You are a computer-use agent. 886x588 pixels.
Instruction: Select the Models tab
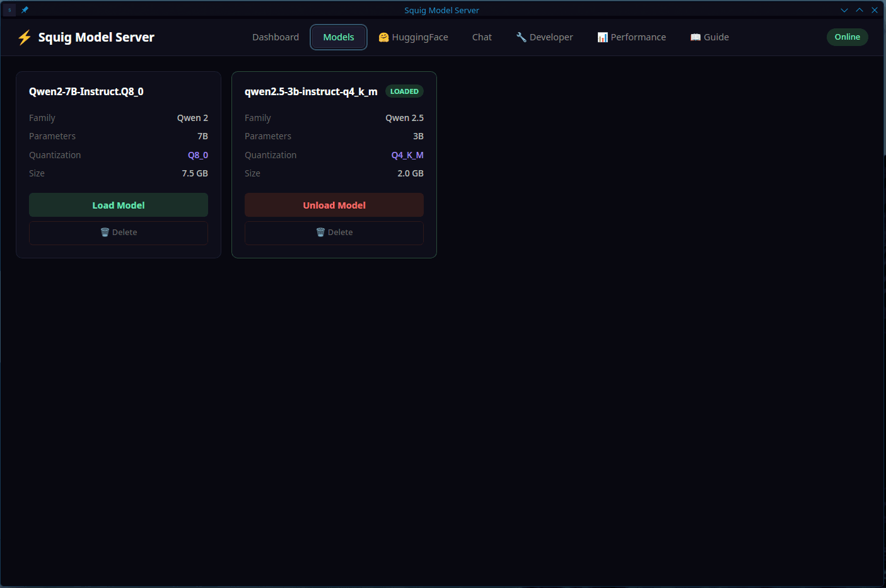(339, 37)
